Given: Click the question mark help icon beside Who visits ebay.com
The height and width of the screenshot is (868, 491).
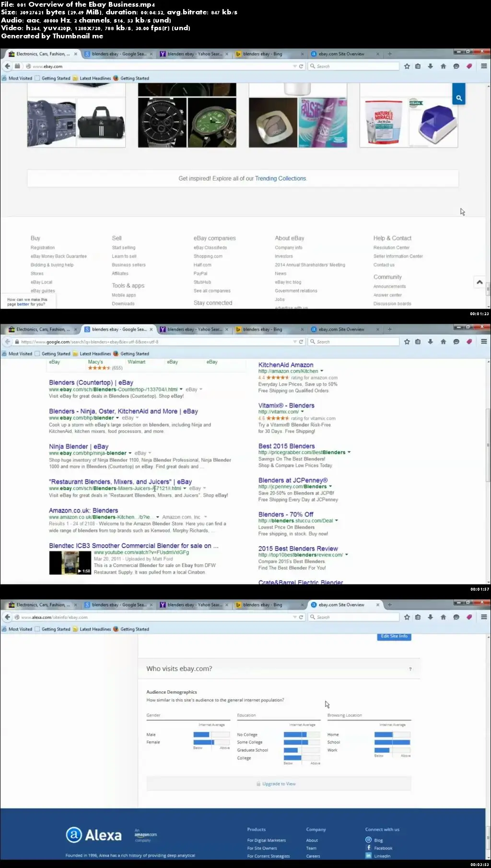Looking at the screenshot, I should [410, 669].
